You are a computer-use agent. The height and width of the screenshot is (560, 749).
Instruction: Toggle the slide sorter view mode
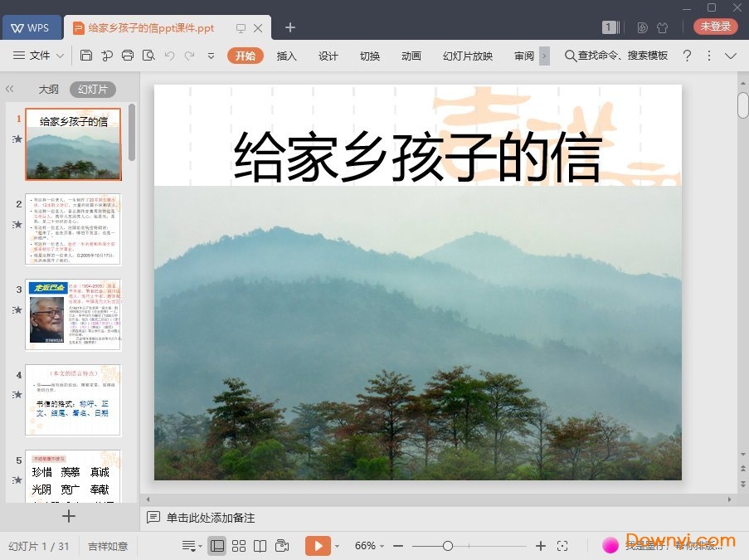pyautogui.click(x=239, y=545)
